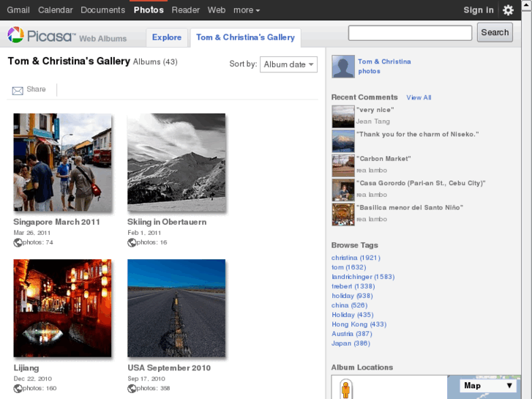
Task: Click "very nice" comment text
Action: point(375,110)
